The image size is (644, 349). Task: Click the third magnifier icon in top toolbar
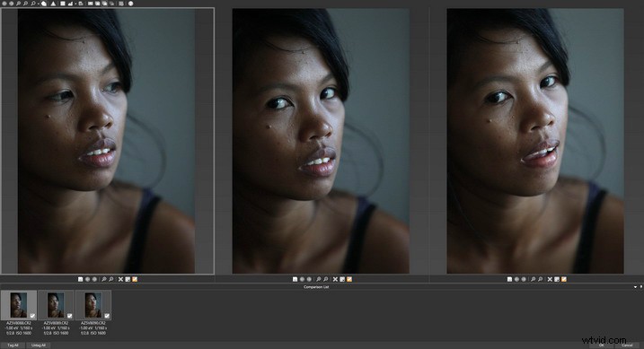(x=33, y=4)
